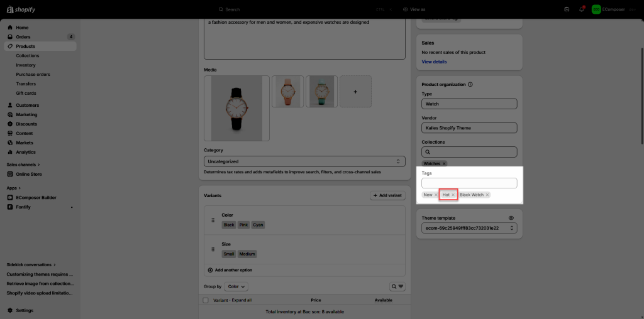644x319 pixels.
Task: Open the Group by Color dropdown
Action: (236, 286)
